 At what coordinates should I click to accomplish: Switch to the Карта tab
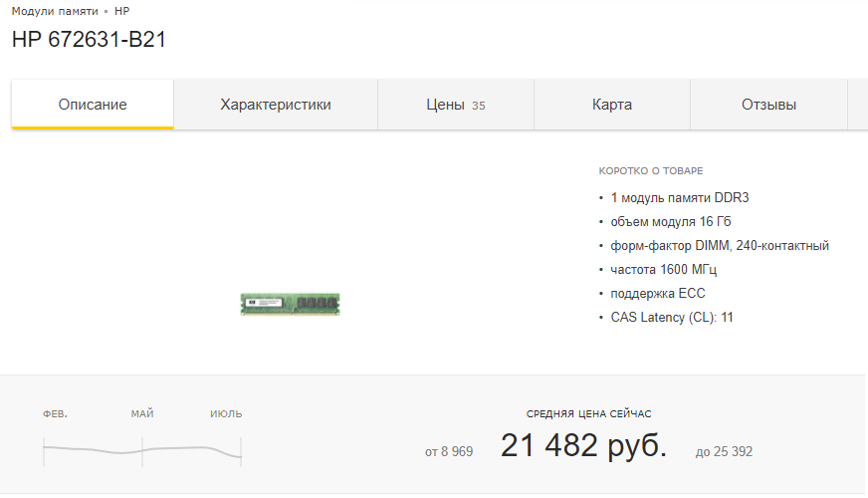coord(612,105)
